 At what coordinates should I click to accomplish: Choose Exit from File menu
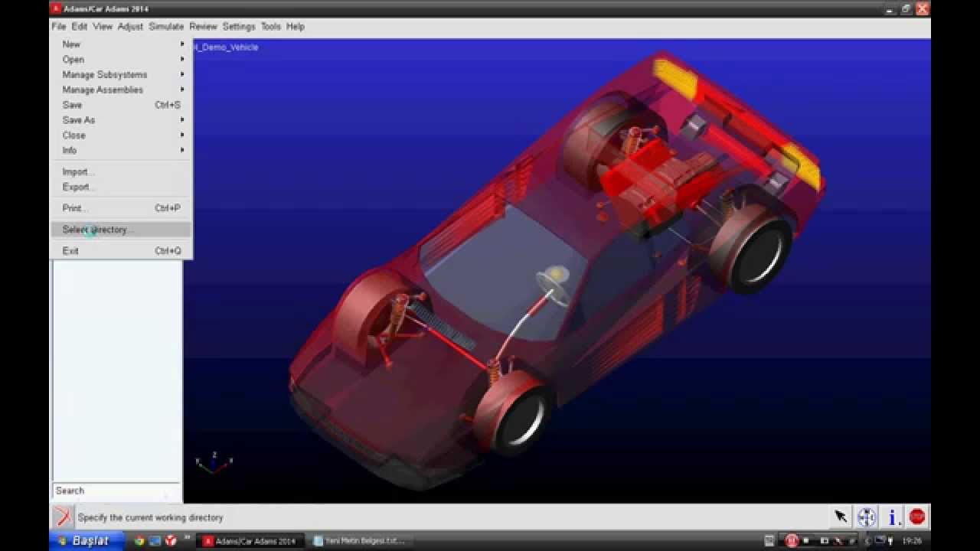(121, 251)
